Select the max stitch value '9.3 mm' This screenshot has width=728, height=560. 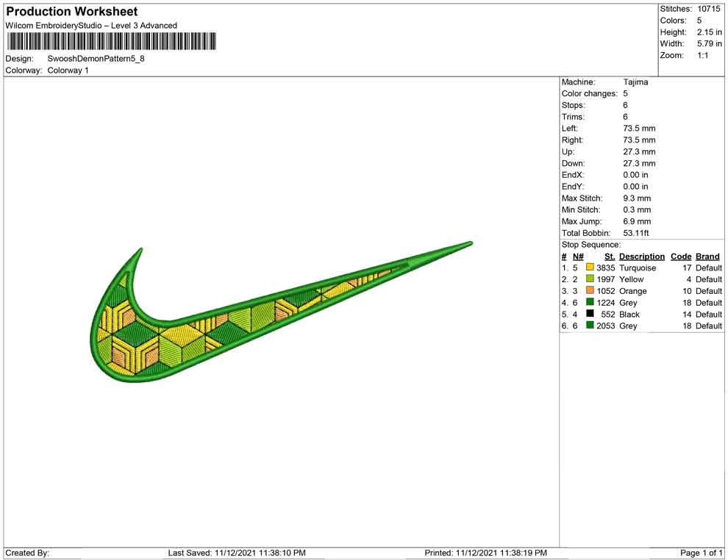pyautogui.click(x=637, y=198)
